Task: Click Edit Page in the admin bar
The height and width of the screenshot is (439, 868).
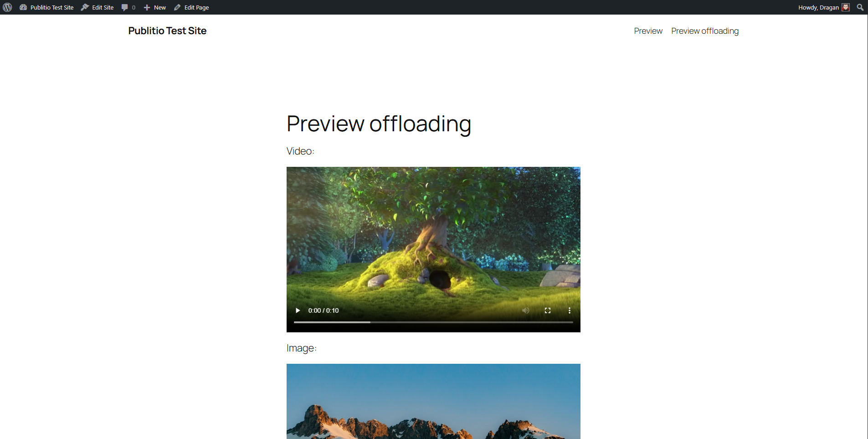Action: (191, 7)
